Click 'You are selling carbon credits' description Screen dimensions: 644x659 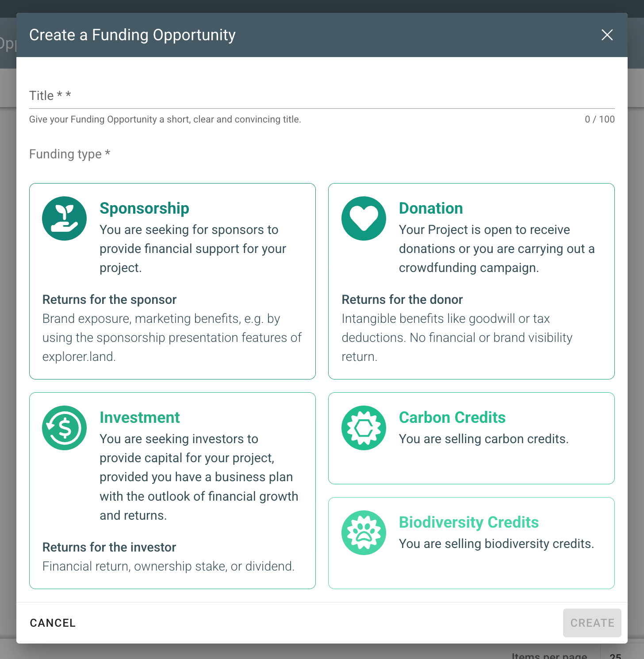tap(484, 439)
